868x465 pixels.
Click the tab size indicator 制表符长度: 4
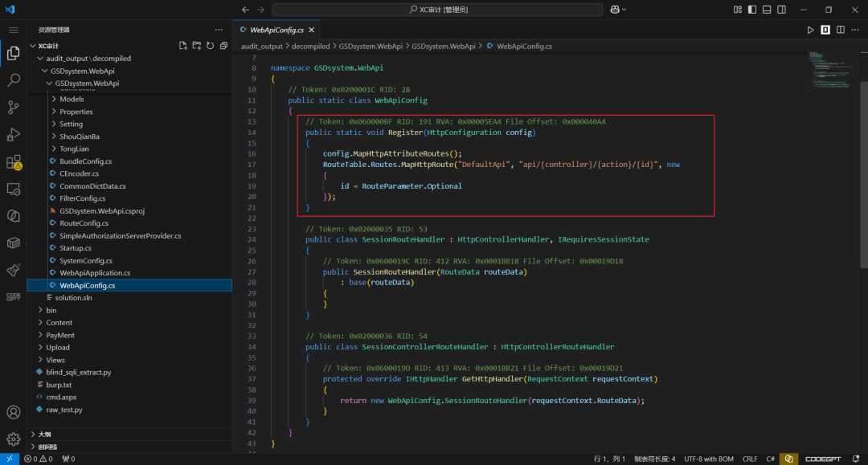(655, 459)
